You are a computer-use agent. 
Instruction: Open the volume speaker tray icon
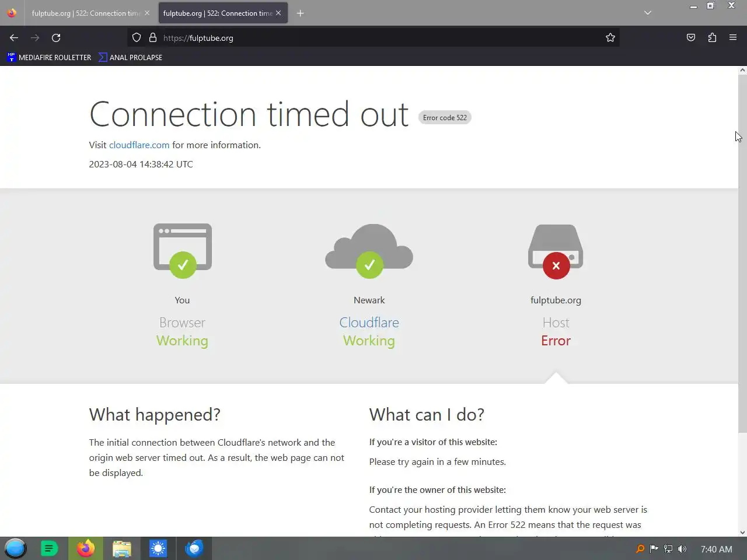[x=682, y=549]
